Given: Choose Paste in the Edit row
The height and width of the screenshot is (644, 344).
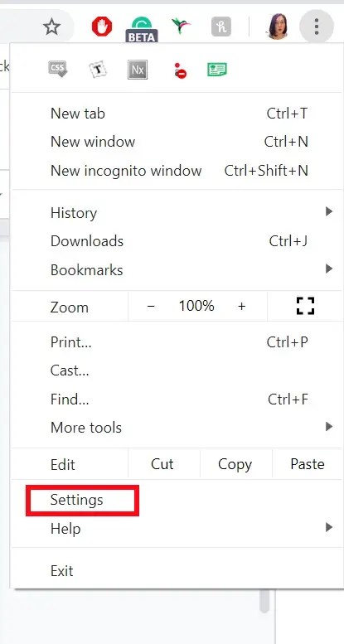Looking at the screenshot, I should (308, 464).
